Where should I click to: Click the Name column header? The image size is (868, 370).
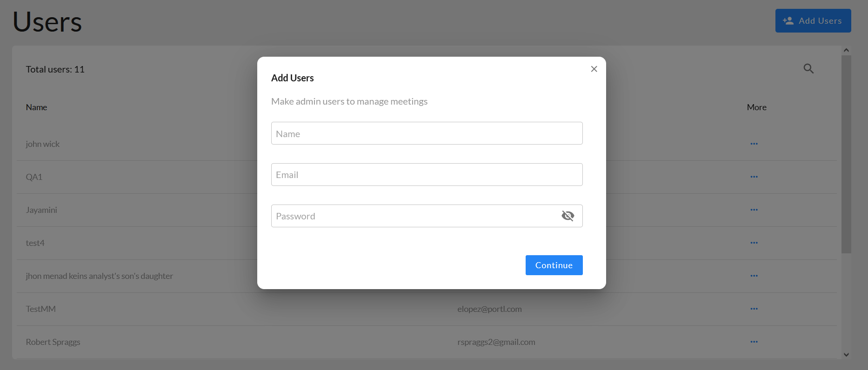click(x=36, y=107)
